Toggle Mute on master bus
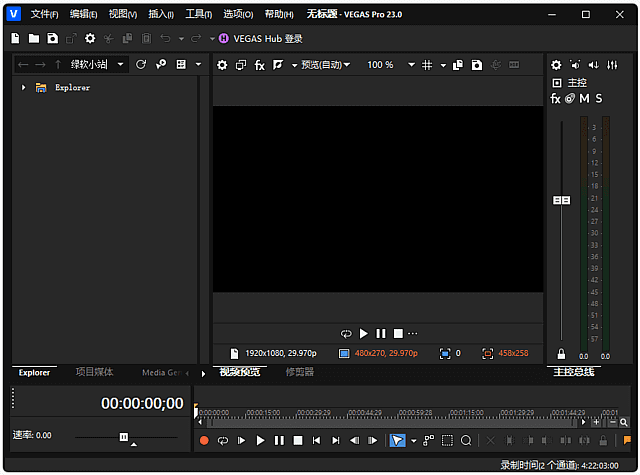640x475 pixels. [584, 98]
